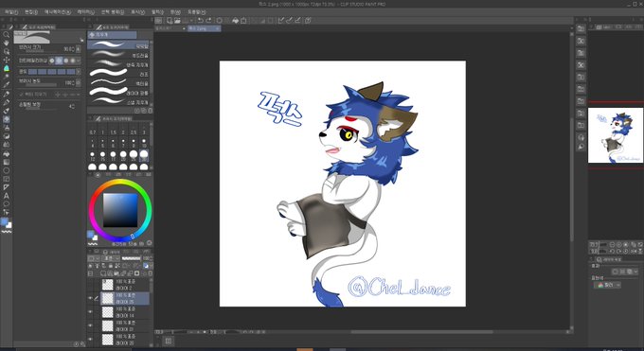The height and width of the screenshot is (351, 644).
Task: Click the Redo arrow in command bar
Action: (x=208, y=20)
